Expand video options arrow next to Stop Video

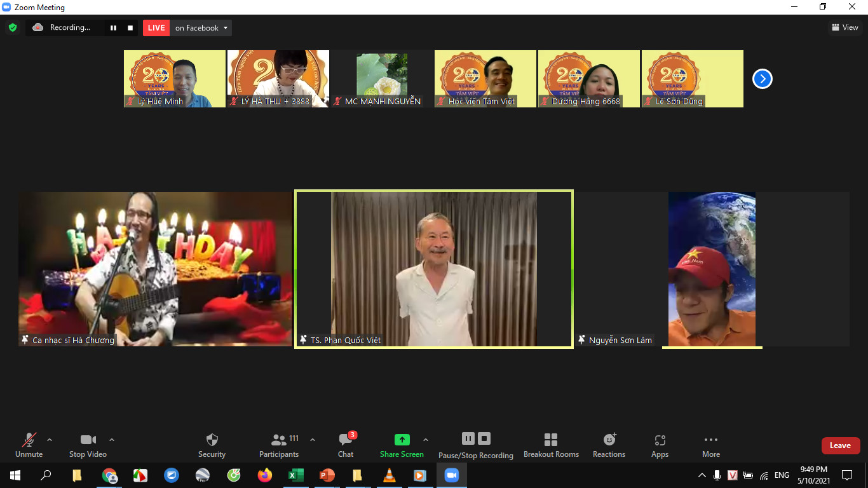click(112, 440)
